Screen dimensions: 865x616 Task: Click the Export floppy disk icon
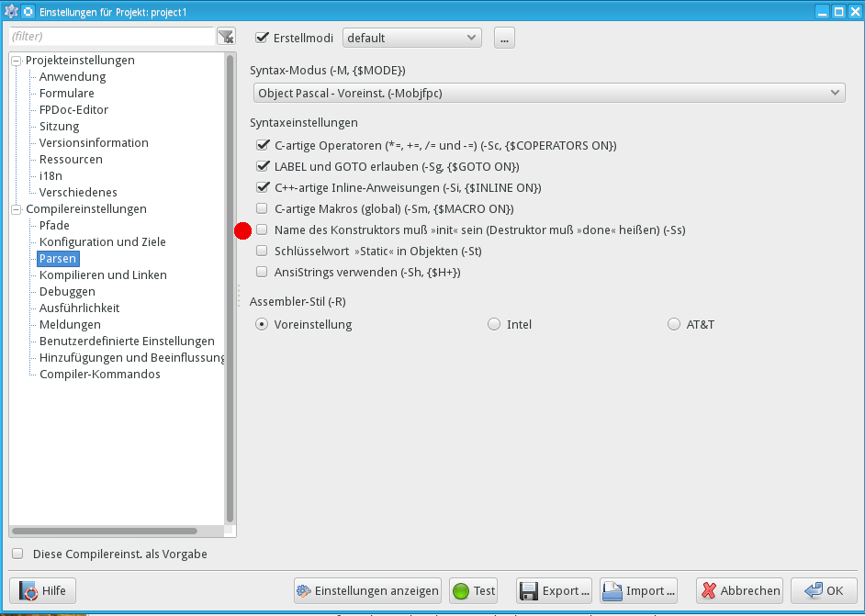click(528, 591)
